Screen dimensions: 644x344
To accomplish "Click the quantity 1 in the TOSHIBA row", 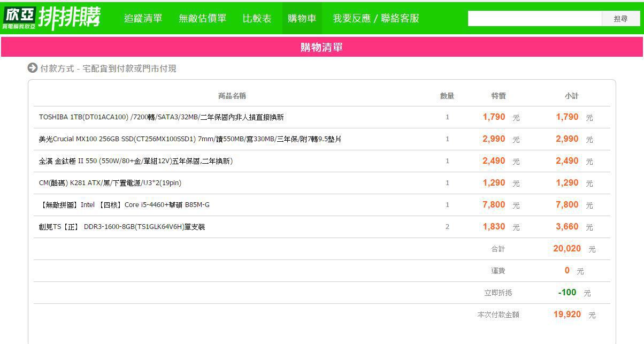I will point(447,117).
